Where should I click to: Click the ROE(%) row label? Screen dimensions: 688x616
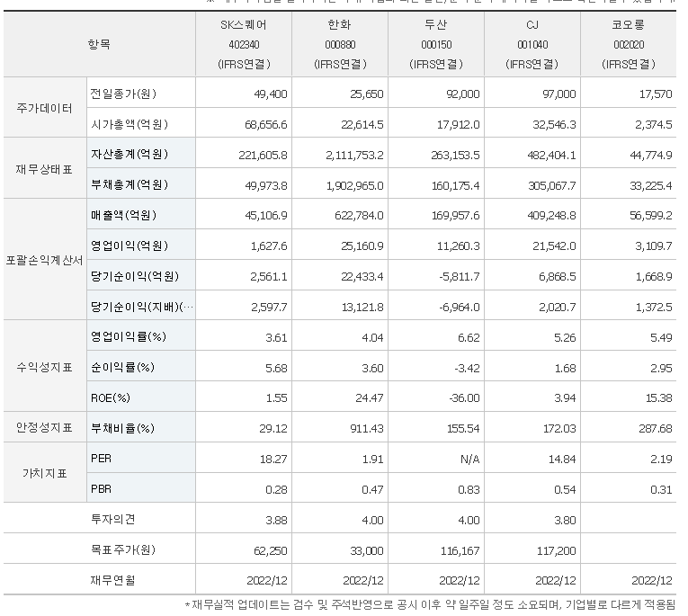(x=111, y=398)
